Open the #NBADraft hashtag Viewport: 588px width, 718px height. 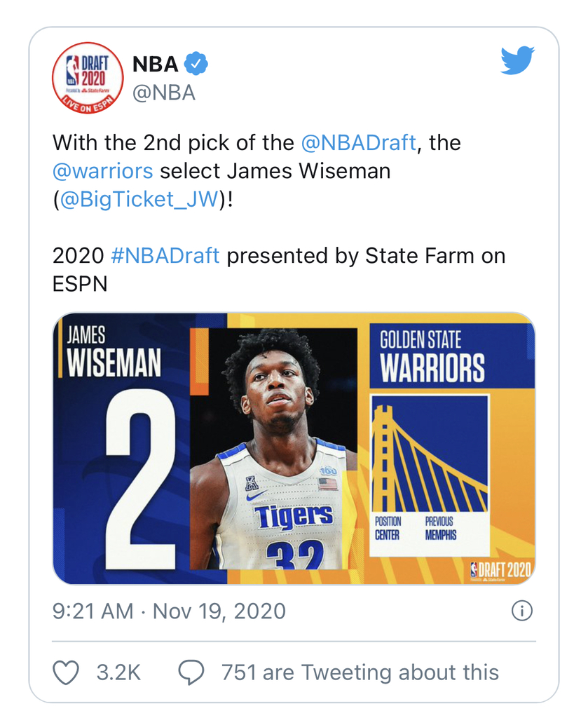pos(165,255)
